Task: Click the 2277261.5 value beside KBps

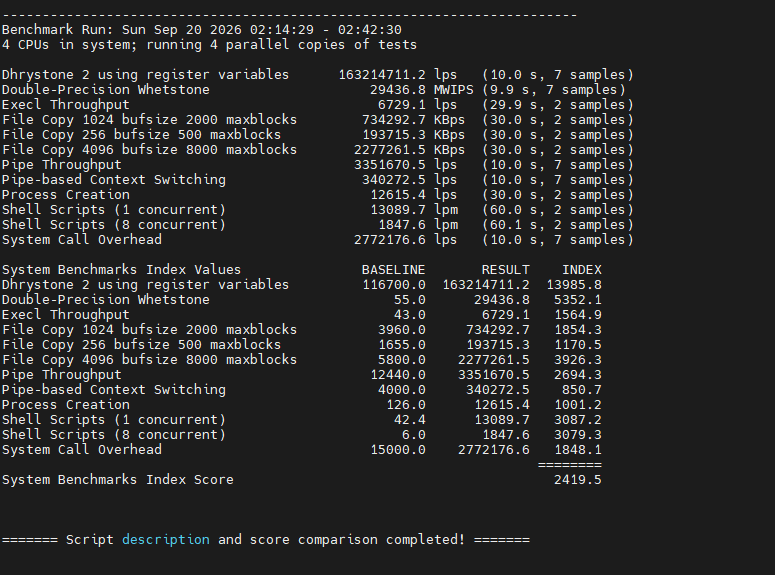Action: (x=390, y=150)
